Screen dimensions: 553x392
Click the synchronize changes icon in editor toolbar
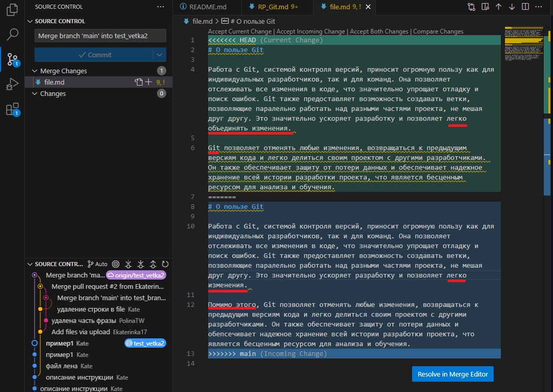(471, 7)
